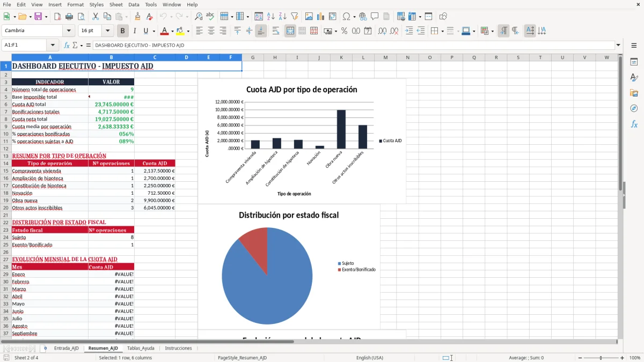Click column header G

tap(253, 57)
